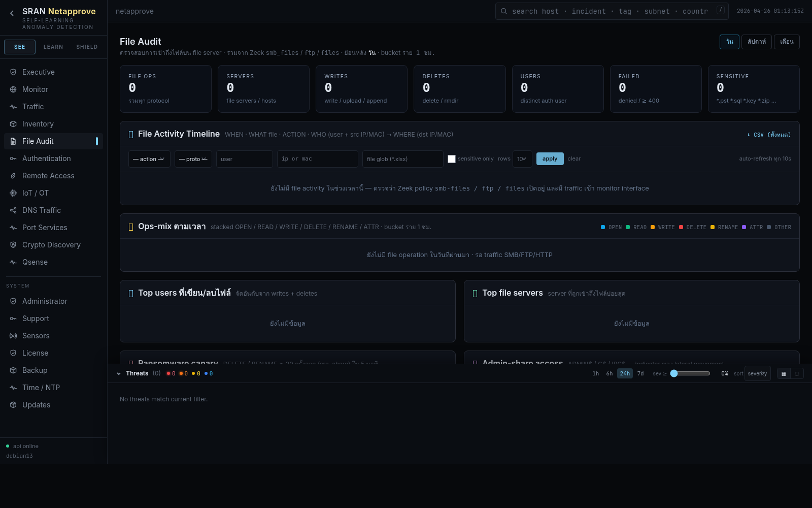Viewport: 812px width, 508px height.
Task: Click the Sensors broadcast icon
Action: click(x=13, y=336)
